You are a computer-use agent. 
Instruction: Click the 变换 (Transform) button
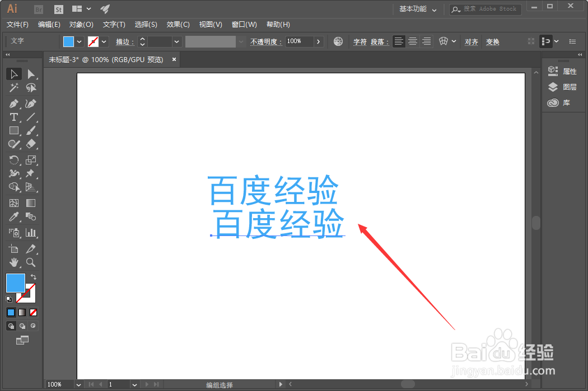492,41
